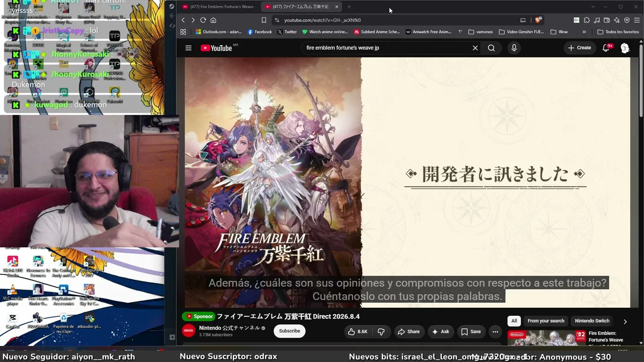Open the Twitter bookmark
644x362 pixels.
coord(287,32)
